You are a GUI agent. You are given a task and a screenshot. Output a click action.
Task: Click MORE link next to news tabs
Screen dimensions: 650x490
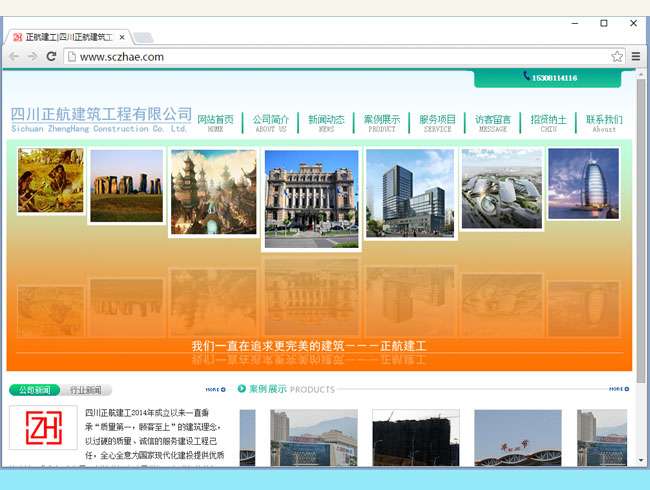[x=215, y=389]
